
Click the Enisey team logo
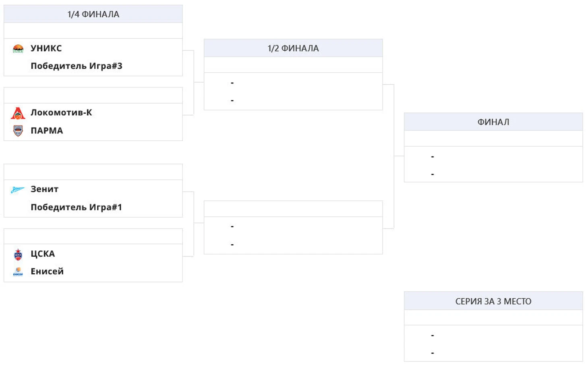[18, 272]
